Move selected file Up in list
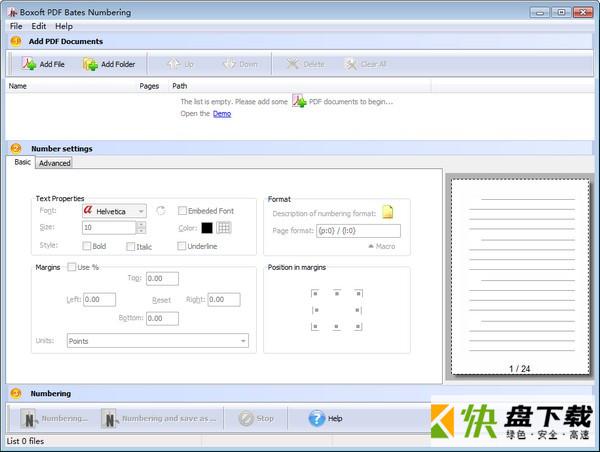600x452 pixels. pyautogui.click(x=180, y=64)
